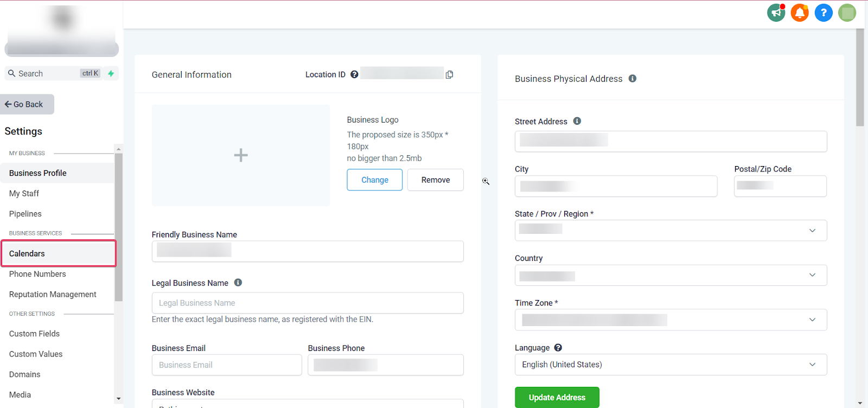Click Legal Business Name info icon
Viewport: 868px width, 408px height.
[238, 283]
